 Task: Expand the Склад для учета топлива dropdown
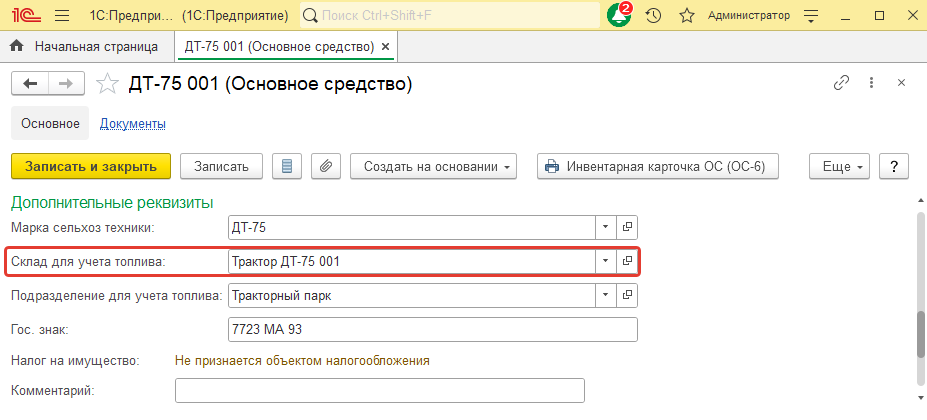[605, 261]
